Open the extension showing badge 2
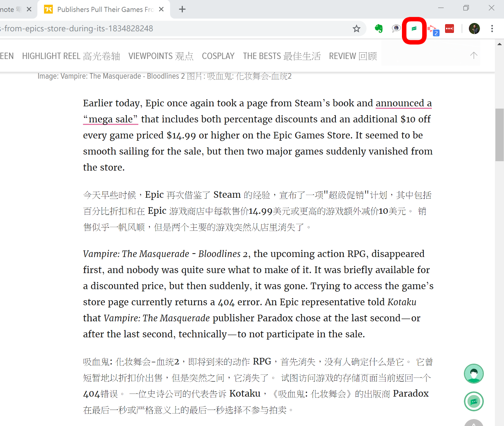 pyautogui.click(x=433, y=30)
